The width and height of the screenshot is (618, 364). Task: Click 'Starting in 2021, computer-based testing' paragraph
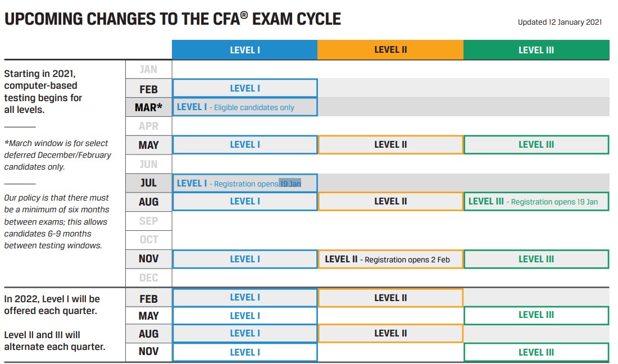pos(43,92)
